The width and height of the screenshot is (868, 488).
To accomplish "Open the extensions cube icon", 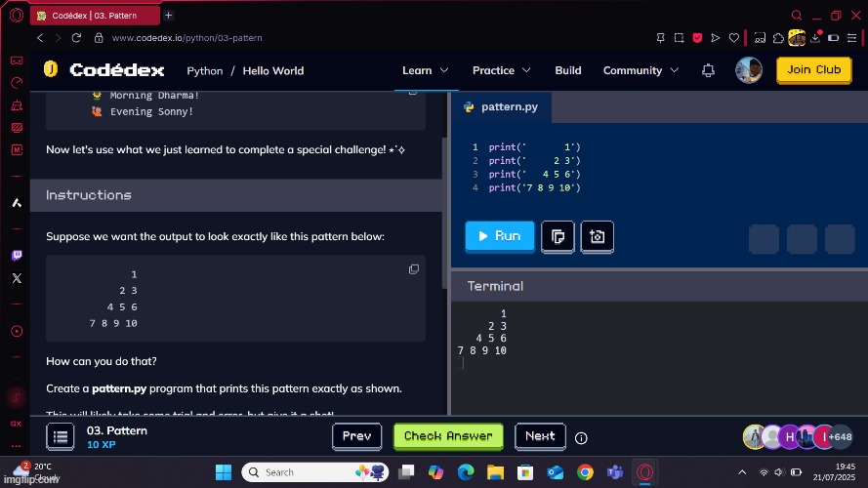I will point(778,38).
